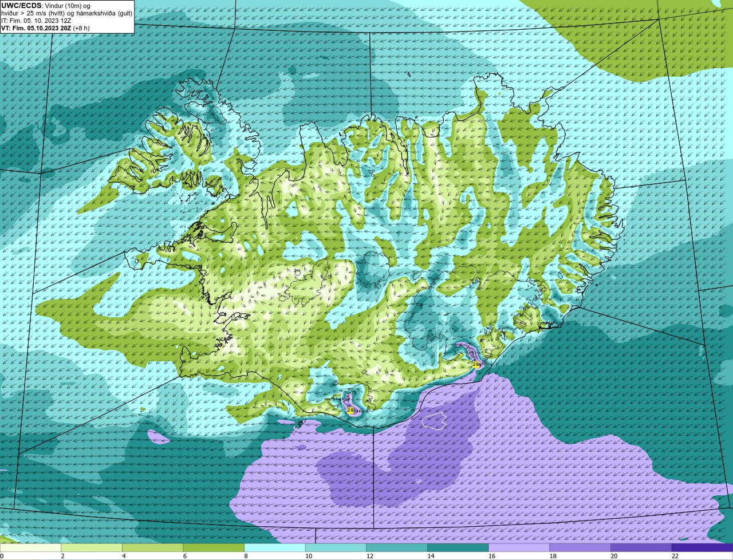
Task: Pick the 20–22 m/s violet legend swatch
Action: coord(641,548)
